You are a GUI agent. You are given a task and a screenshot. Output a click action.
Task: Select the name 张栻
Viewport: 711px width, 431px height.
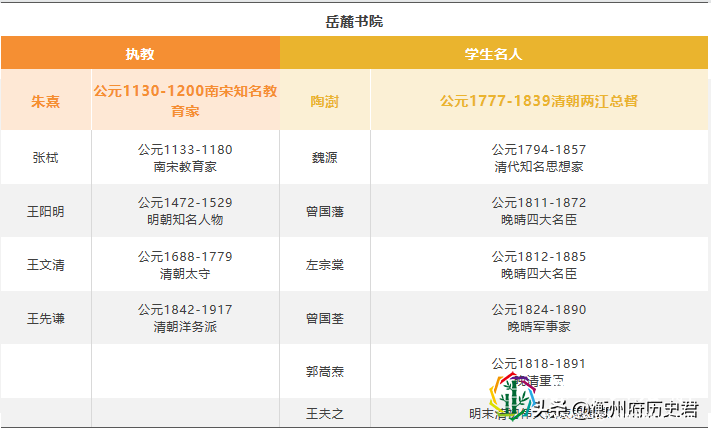[45, 157]
